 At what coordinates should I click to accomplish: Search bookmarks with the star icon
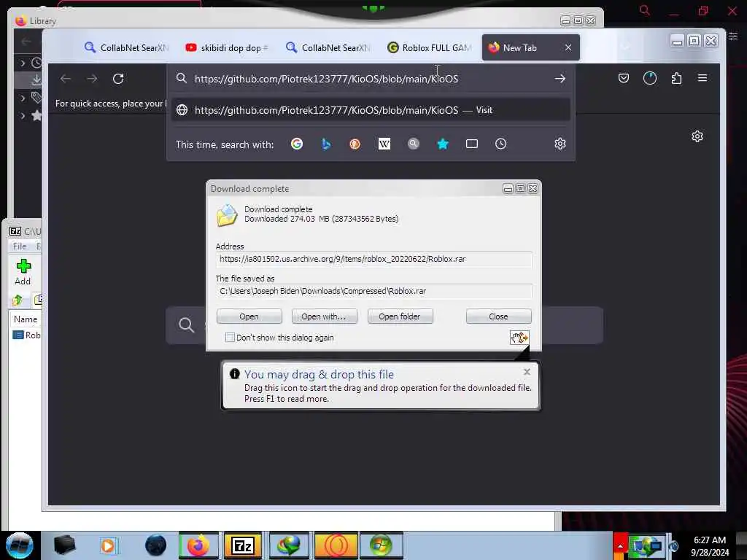pos(443,144)
